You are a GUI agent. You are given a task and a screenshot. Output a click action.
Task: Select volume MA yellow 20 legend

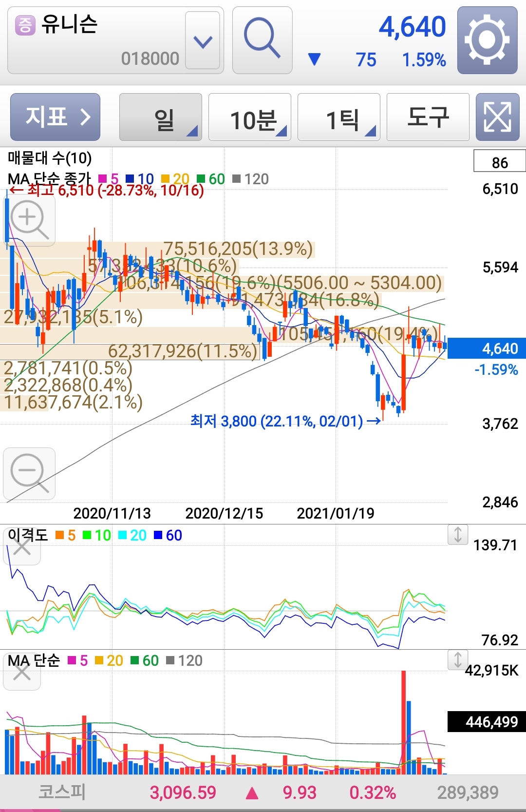point(109,660)
